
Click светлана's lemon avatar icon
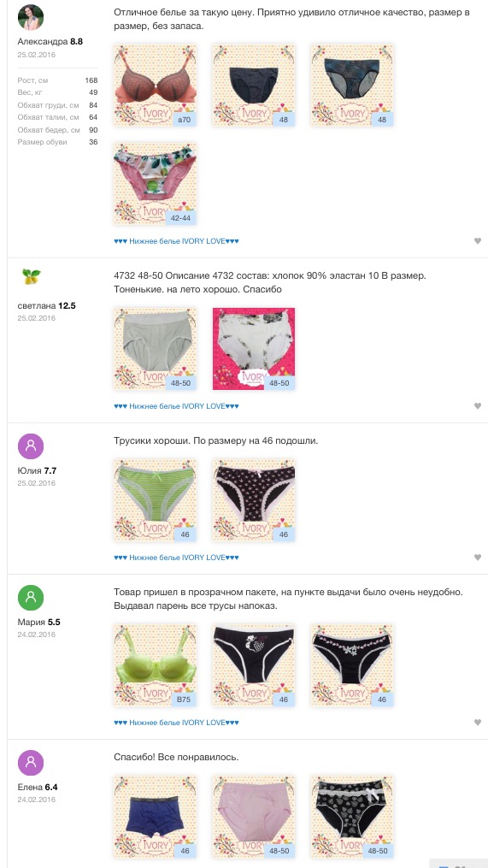tap(32, 276)
